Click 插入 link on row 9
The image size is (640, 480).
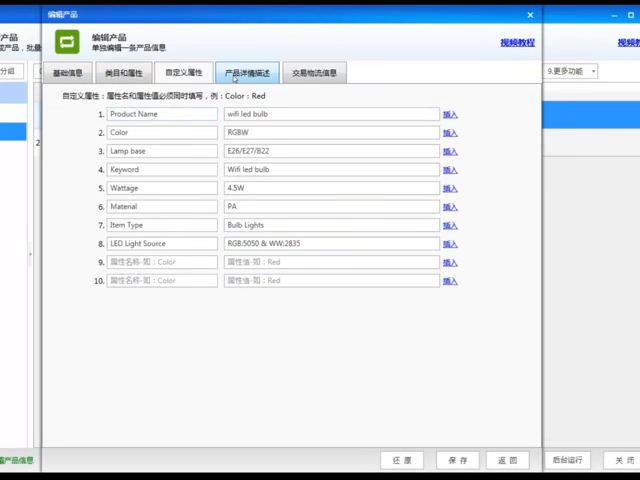(450, 263)
